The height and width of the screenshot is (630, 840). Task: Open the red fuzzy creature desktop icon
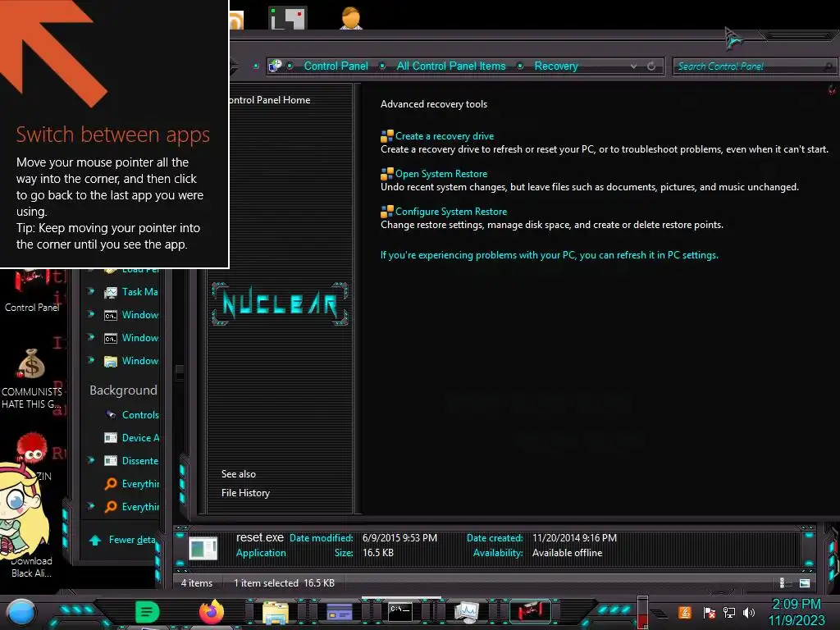point(32,449)
